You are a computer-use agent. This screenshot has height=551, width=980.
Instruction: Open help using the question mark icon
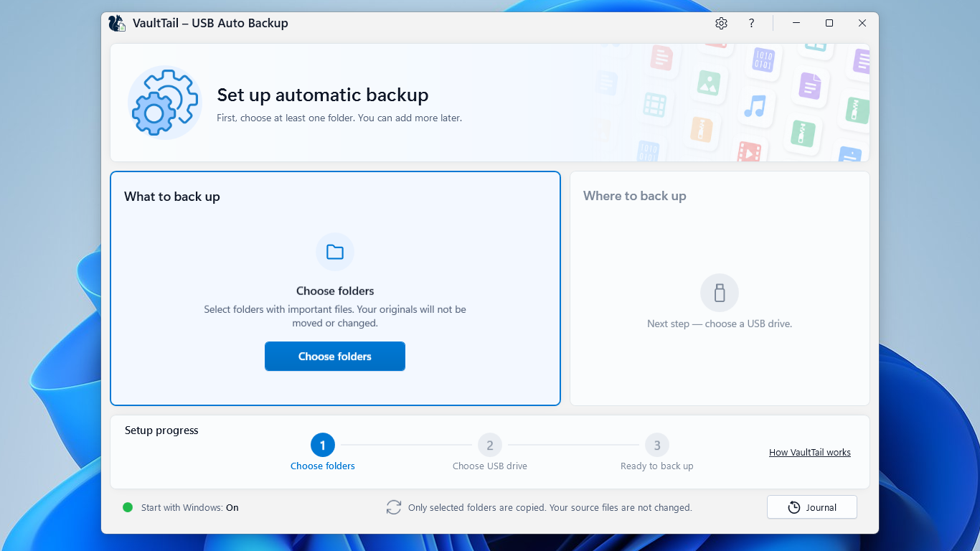tap(751, 23)
